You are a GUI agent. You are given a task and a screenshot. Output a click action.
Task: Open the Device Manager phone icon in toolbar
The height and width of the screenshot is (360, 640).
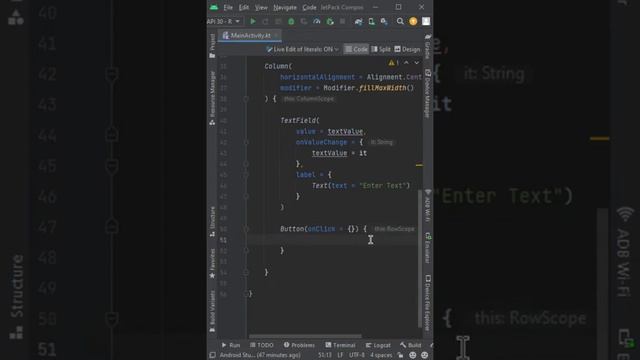tap(371, 21)
